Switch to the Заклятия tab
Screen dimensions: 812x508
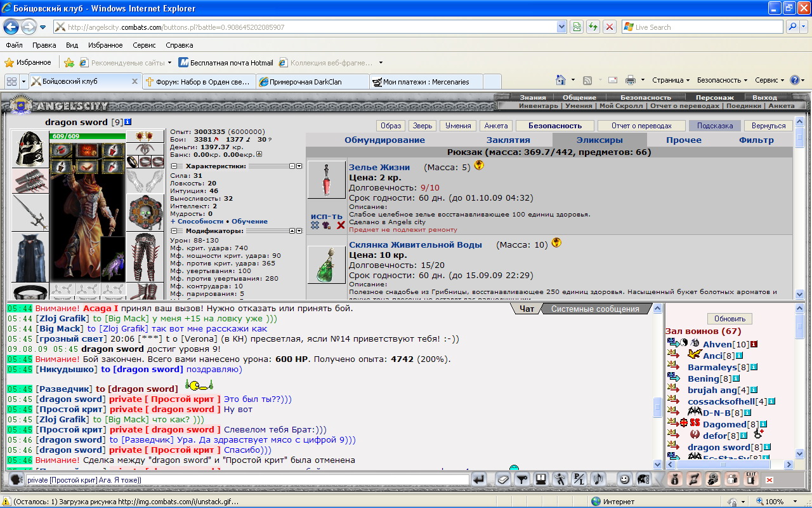pos(508,140)
